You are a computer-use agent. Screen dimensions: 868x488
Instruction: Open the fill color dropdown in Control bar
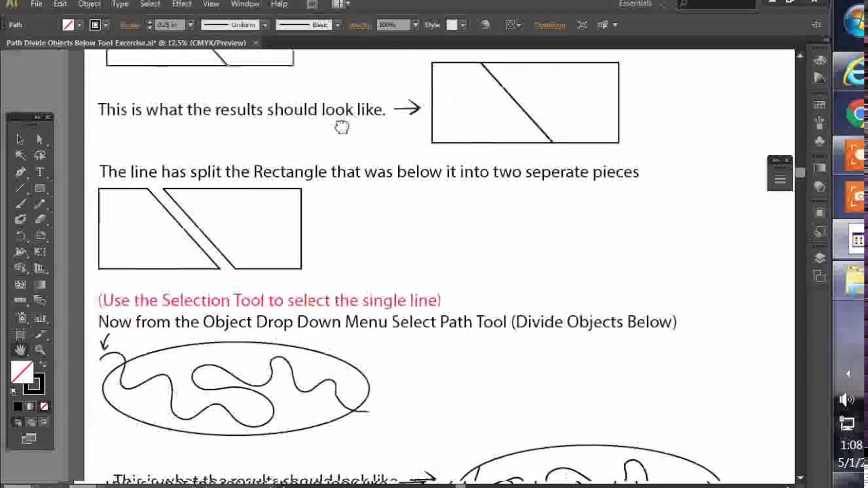79,25
